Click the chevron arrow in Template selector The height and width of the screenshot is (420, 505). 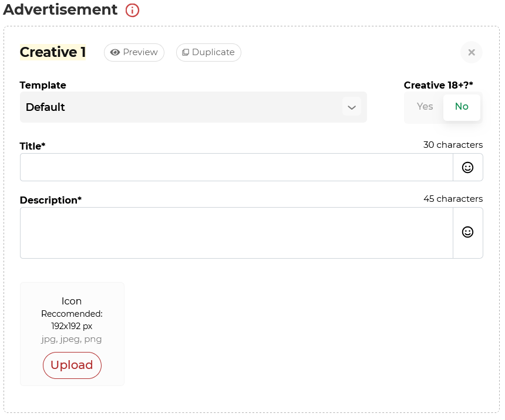pyautogui.click(x=352, y=107)
